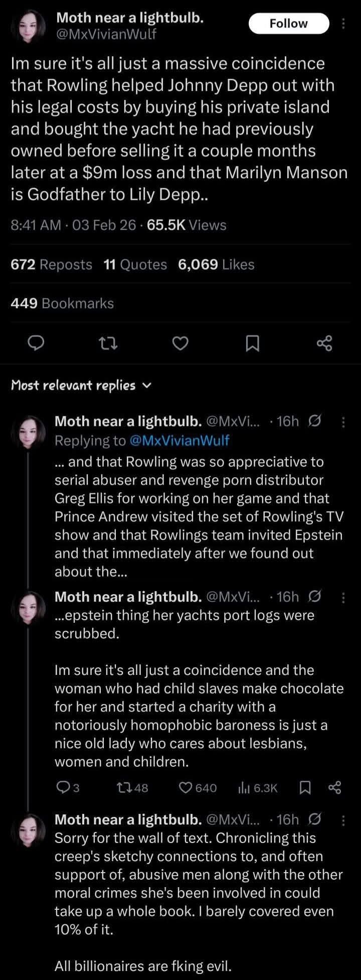361x980 pixels.
Task: Like the main post
Action: [x=180, y=344]
